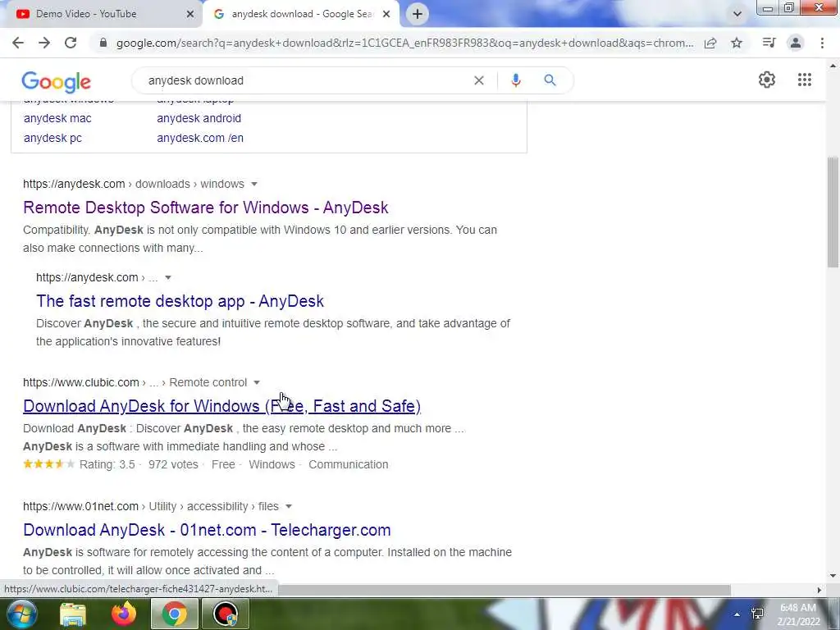Open a new tab with plus button

pos(418,14)
